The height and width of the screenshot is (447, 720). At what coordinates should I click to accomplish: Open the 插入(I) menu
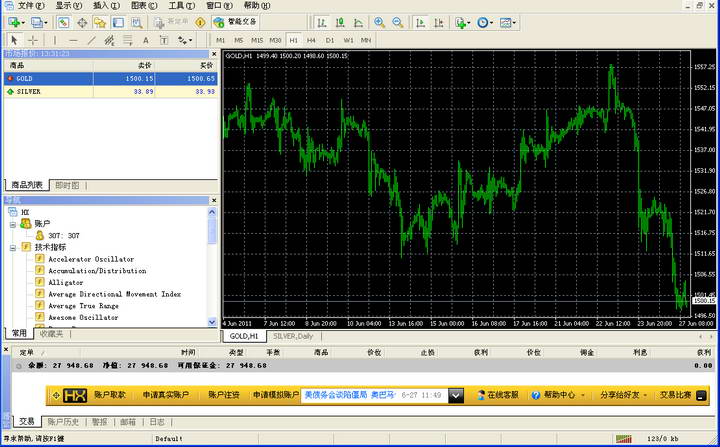point(106,6)
